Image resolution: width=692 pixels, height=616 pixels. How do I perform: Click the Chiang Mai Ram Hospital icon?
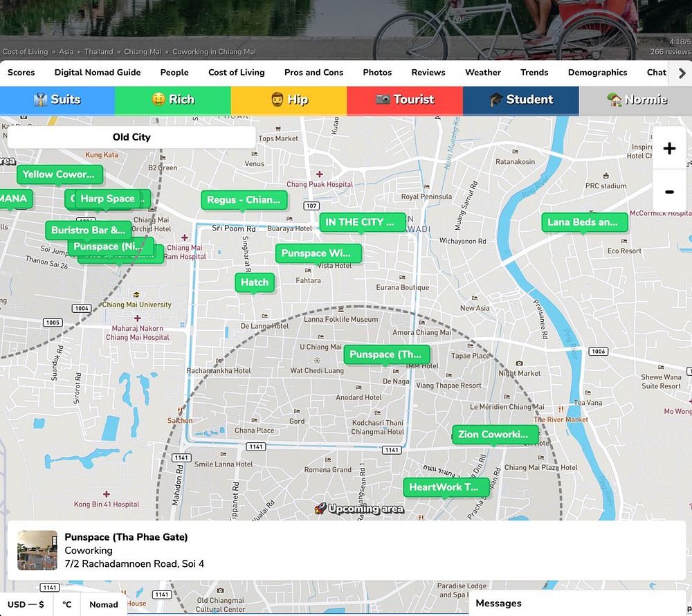185,237
